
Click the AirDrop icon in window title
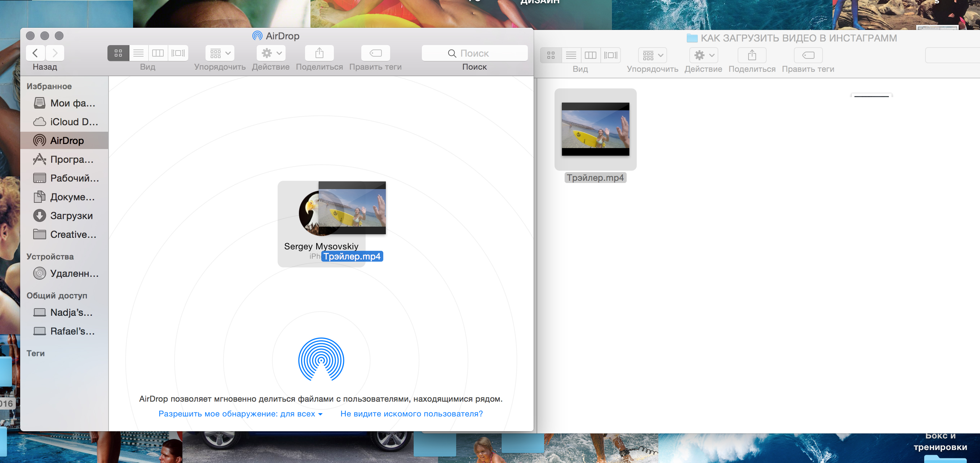click(x=257, y=36)
